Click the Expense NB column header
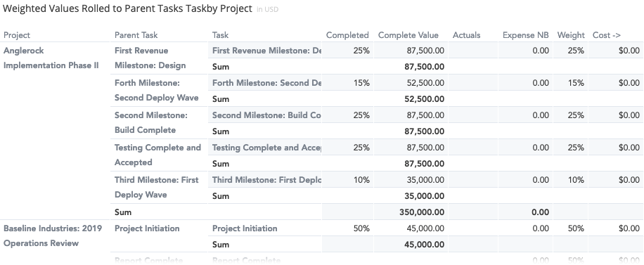 pos(525,35)
